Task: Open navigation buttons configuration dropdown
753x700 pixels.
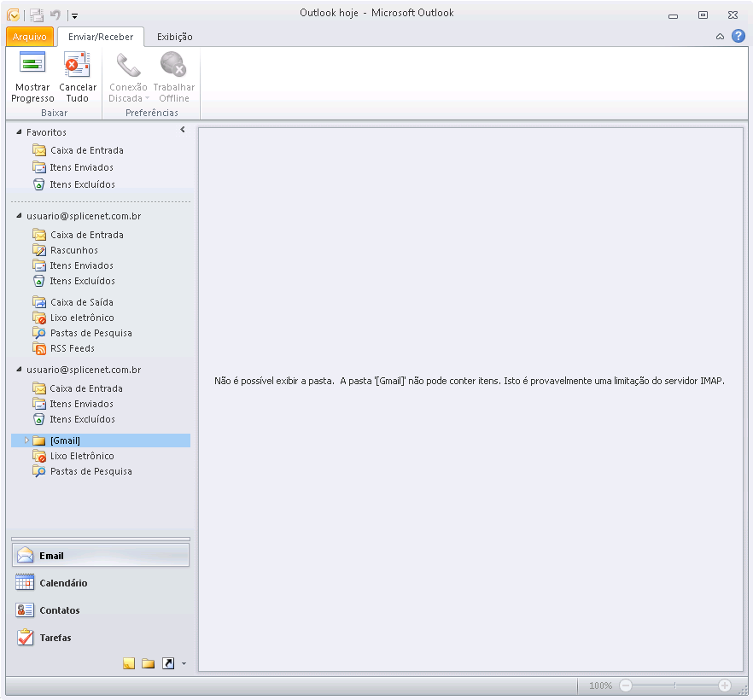Action: pos(184,664)
